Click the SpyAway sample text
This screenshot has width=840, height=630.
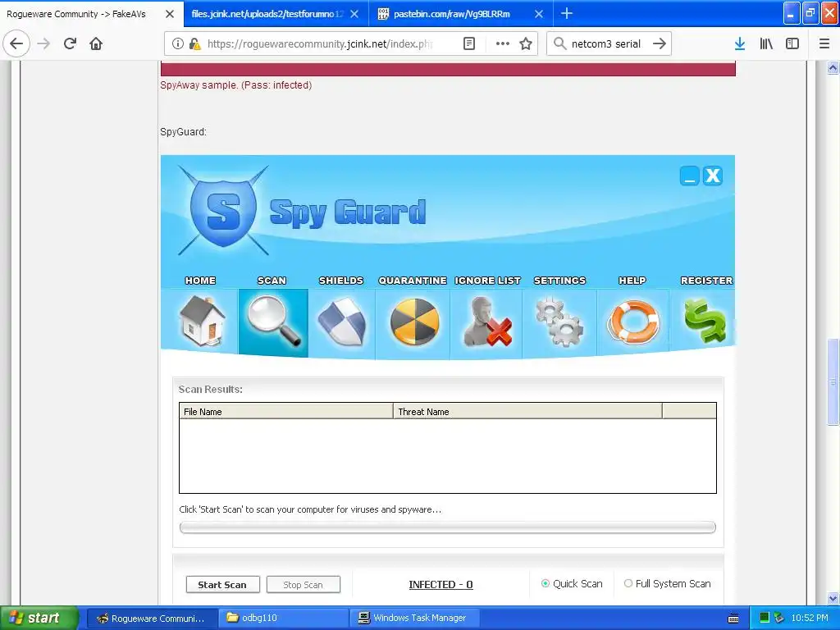(235, 84)
